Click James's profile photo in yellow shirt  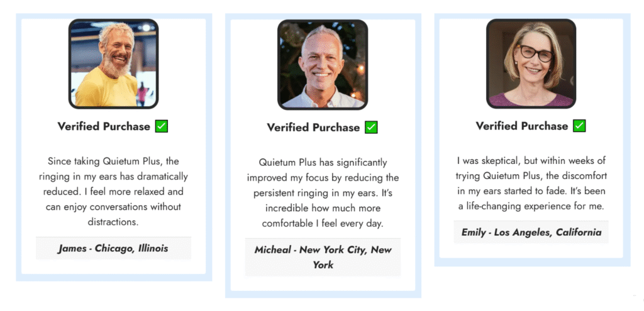coord(113,64)
